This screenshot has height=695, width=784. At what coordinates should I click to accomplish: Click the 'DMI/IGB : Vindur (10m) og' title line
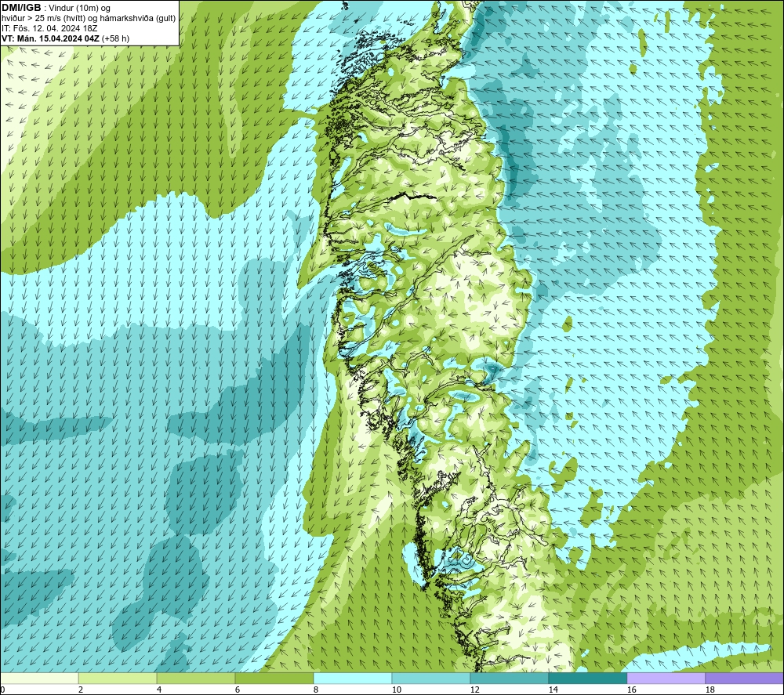56,8
